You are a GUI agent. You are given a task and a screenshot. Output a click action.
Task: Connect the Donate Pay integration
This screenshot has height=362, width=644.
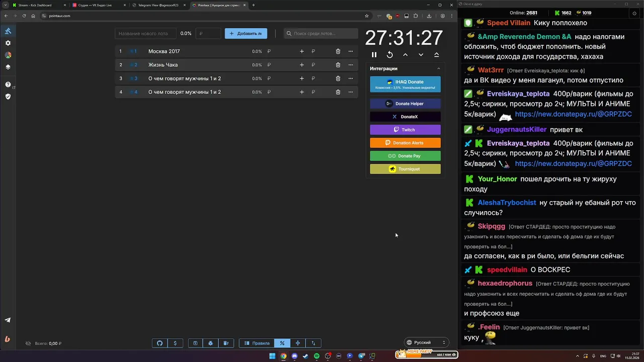[x=405, y=156]
